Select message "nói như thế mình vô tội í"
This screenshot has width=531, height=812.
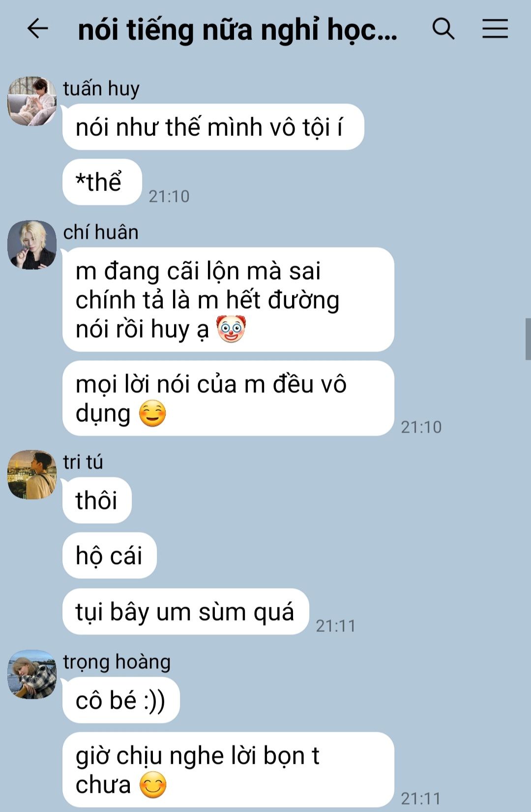point(213,127)
